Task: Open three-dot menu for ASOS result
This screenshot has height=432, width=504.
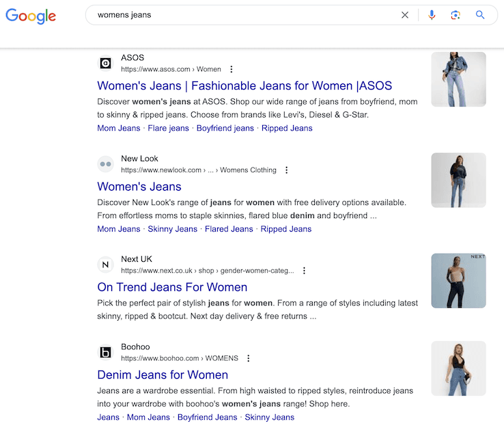Action: [x=232, y=69]
